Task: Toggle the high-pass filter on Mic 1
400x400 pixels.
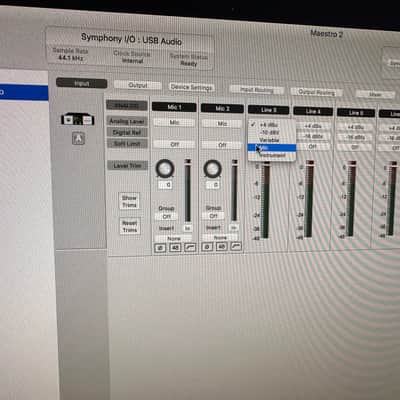Action: pos(190,247)
